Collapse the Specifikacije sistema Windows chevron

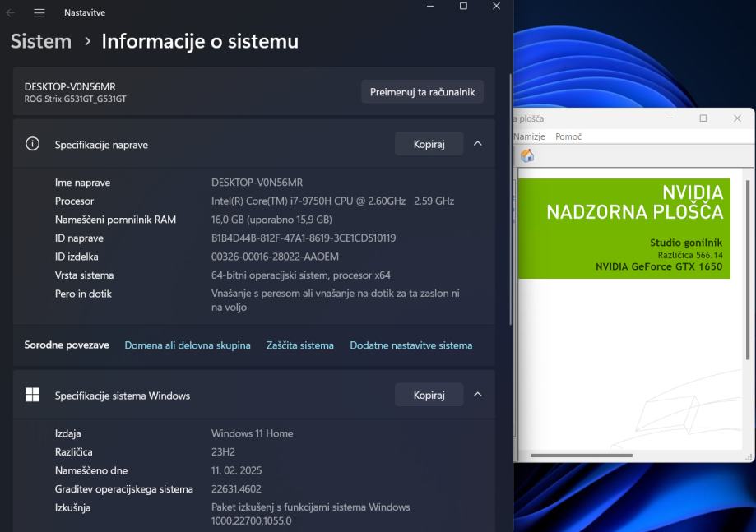click(477, 394)
